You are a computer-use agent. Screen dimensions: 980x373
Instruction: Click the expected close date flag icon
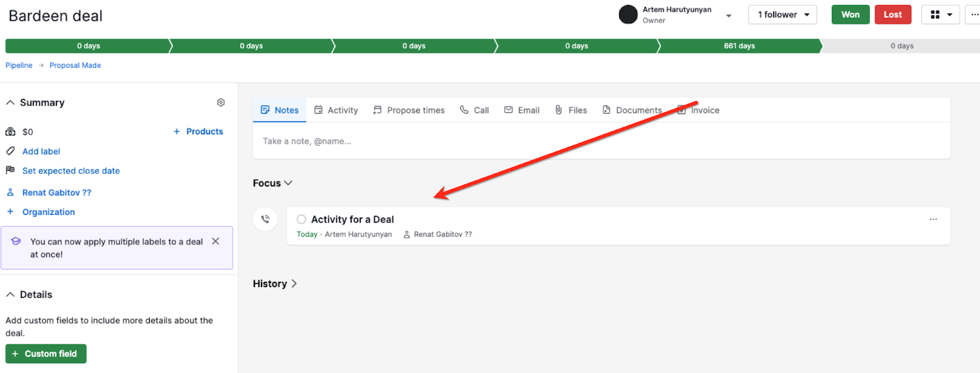point(10,170)
